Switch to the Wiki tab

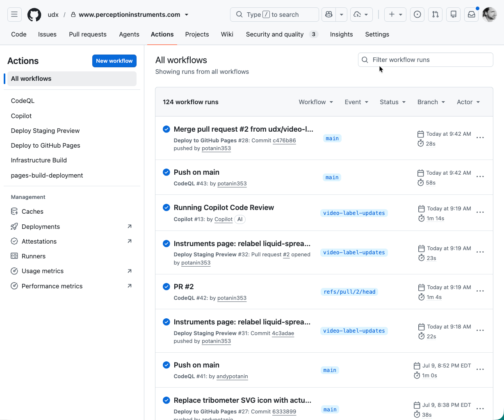pos(227,34)
